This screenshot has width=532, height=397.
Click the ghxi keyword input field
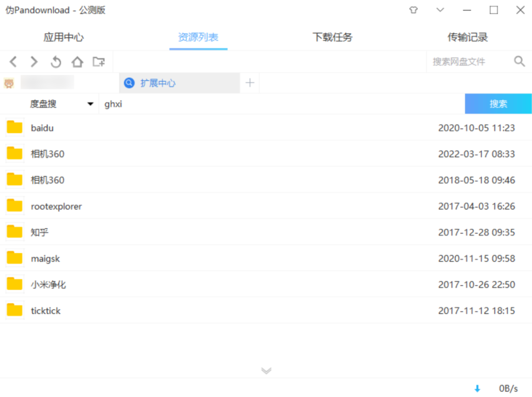(197, 104)
